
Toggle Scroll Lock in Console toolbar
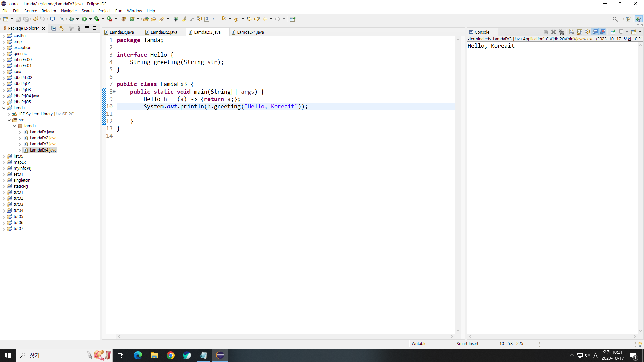click(x=579, y=32)
